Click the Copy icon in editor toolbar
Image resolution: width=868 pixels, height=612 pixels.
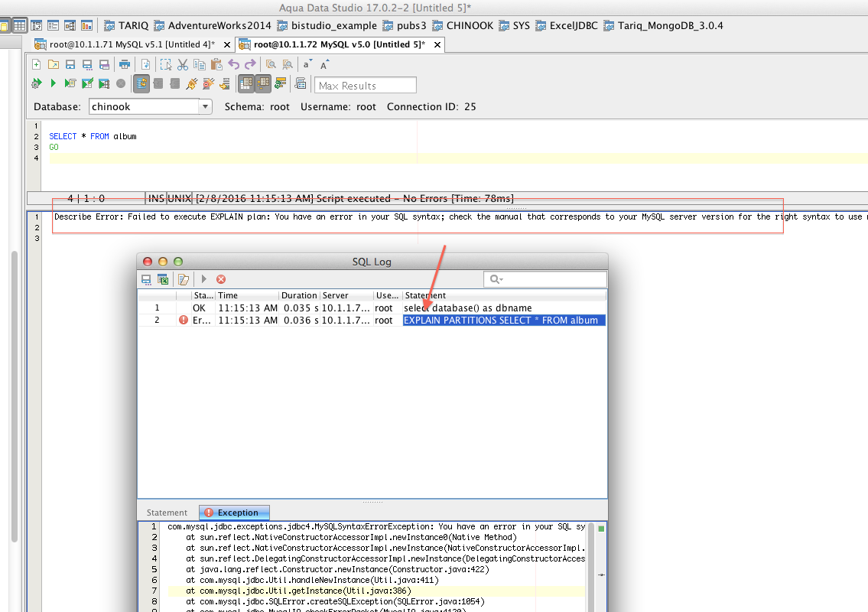click(x=200, y=65)
